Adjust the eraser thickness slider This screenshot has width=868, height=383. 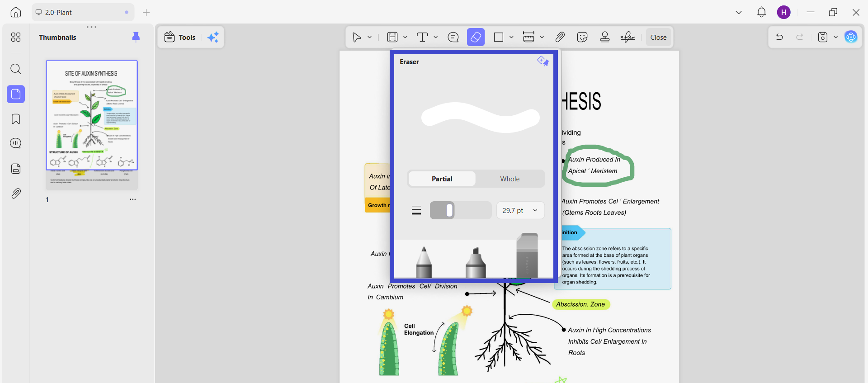tap(460, 210)
